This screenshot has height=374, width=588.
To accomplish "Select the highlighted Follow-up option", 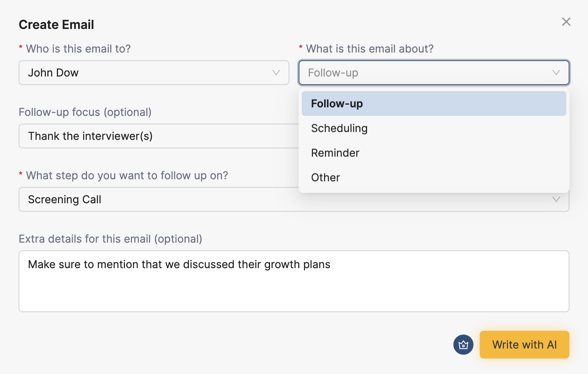I will click(337, 103).
